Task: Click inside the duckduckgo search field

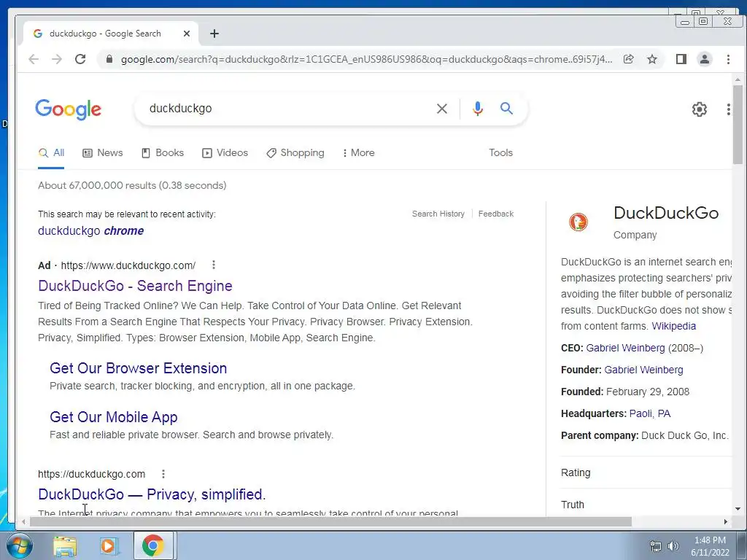Action: (x=286, y=109)
